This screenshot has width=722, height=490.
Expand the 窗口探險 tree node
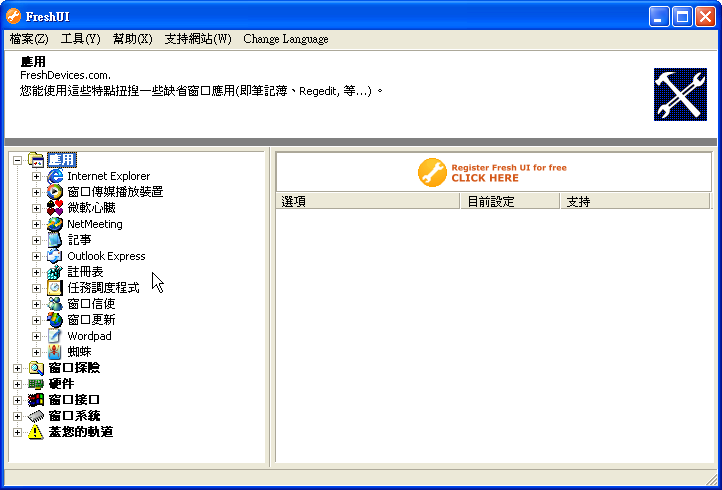click(17, 368)
